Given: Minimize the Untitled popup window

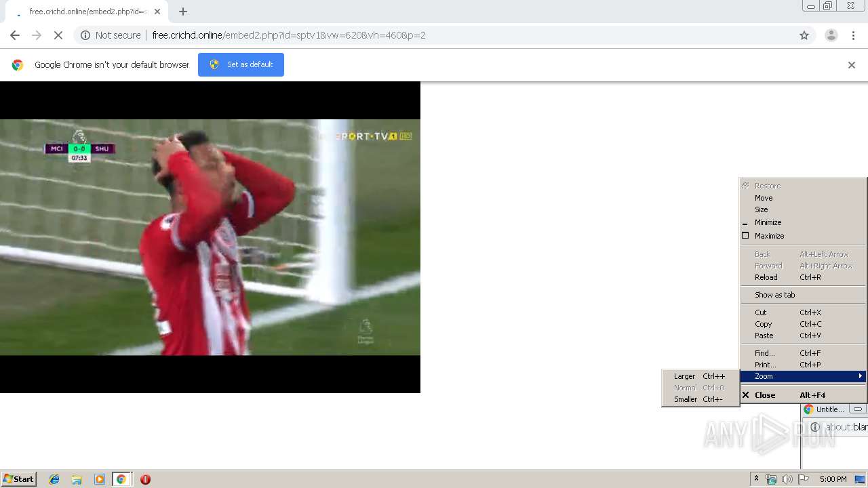Looking at the screenshot, I should [x=858, y=409].
